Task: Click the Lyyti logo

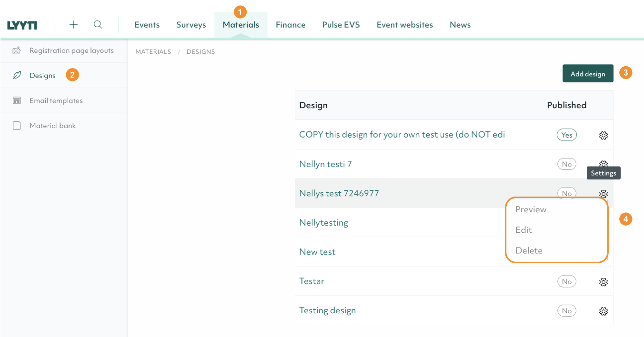Action: 22,25
